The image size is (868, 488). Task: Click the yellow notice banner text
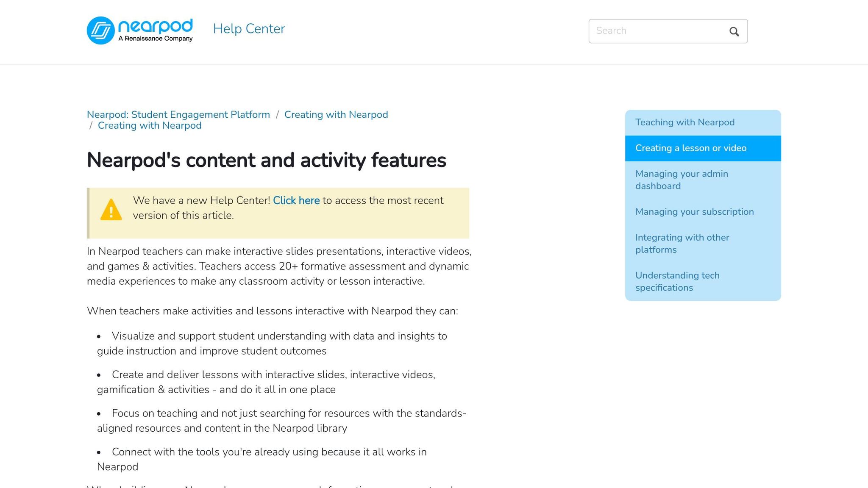point(288,208)
